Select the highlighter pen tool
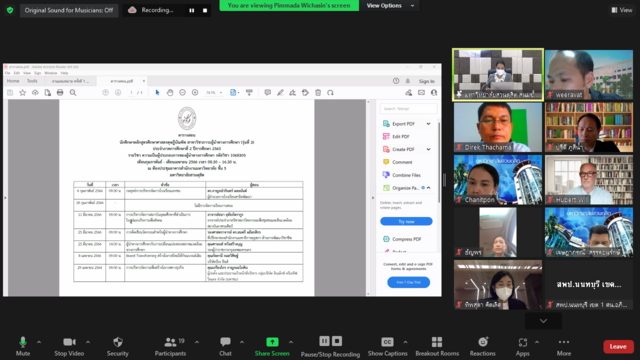This screenshot has width=640, height=360. tap(280, 93)
